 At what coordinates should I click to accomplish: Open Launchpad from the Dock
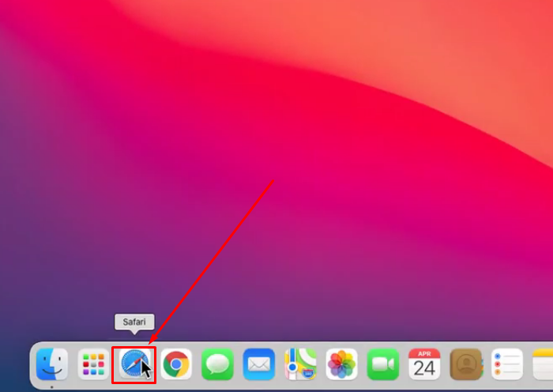click(x=93, y=364)
